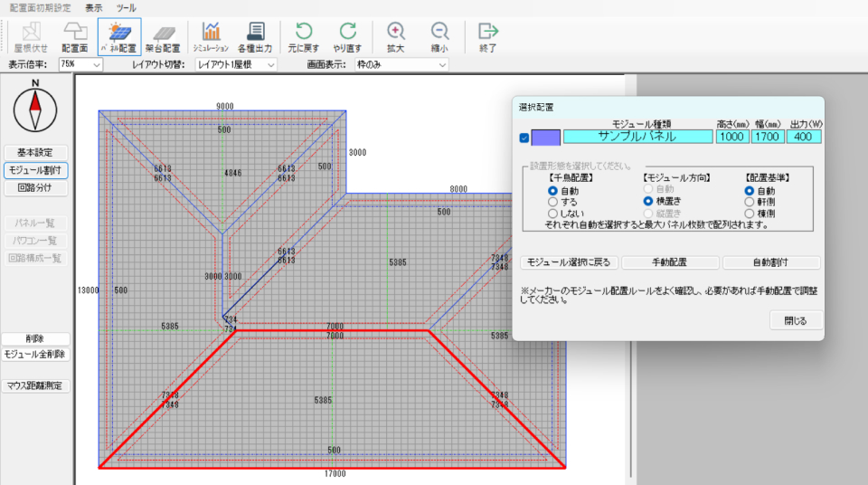The image size is (868, 485).
Task: Redo using the やり直す icon
Action: click(x=348, y=37)
